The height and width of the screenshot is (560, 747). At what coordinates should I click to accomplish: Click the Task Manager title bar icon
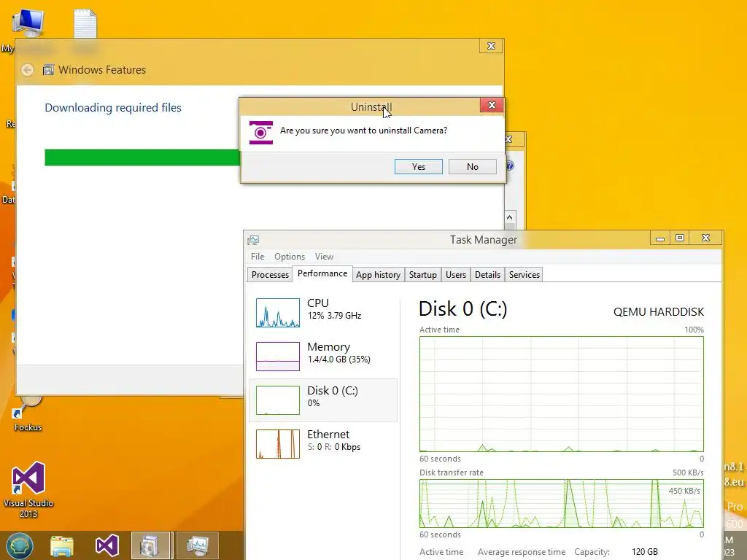point(253,239)
